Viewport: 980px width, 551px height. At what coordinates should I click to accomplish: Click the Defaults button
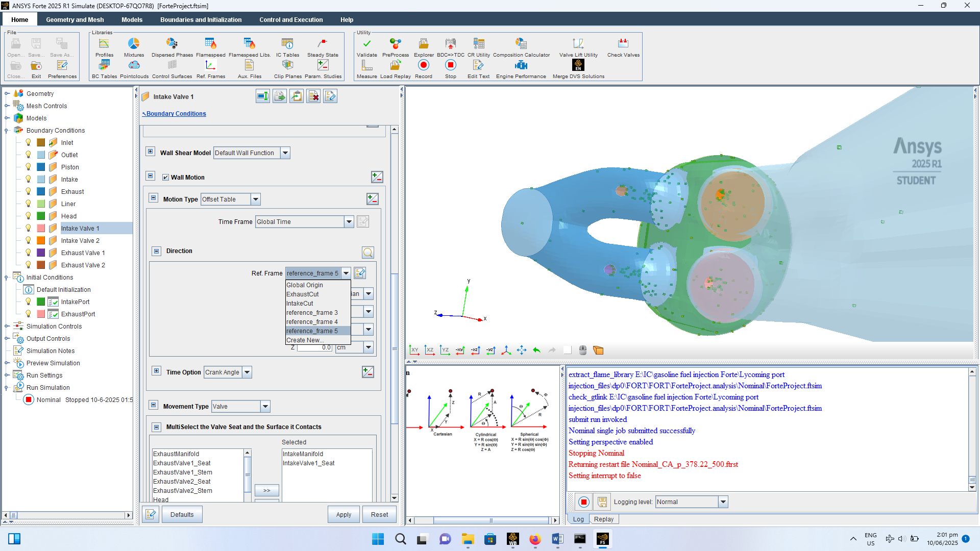coord(182,515)
